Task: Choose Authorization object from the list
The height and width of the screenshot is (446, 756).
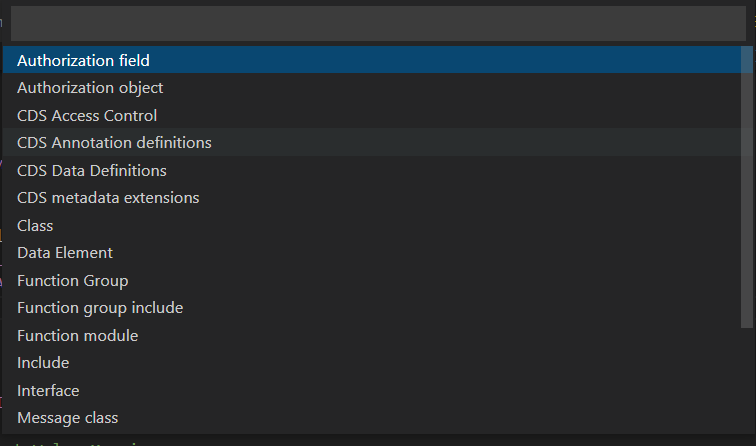Action: [90, 88]
